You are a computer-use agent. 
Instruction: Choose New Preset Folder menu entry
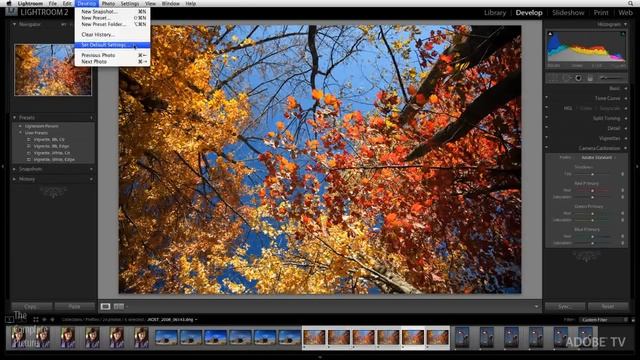click(112, 24)
